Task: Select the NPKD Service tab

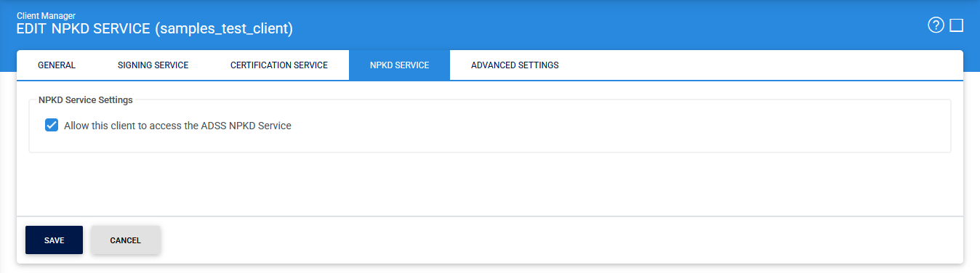Action: [x=399, y=65]
